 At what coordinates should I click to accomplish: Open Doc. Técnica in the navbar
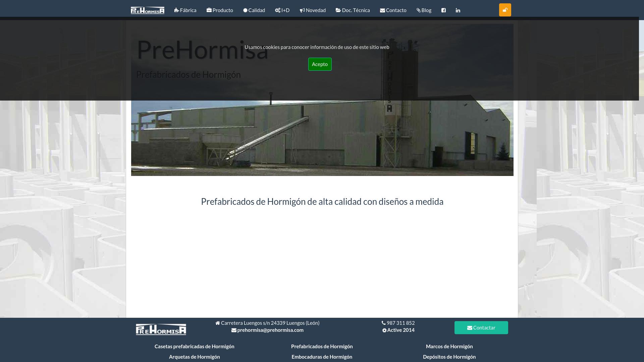click(x=353, y=10)
